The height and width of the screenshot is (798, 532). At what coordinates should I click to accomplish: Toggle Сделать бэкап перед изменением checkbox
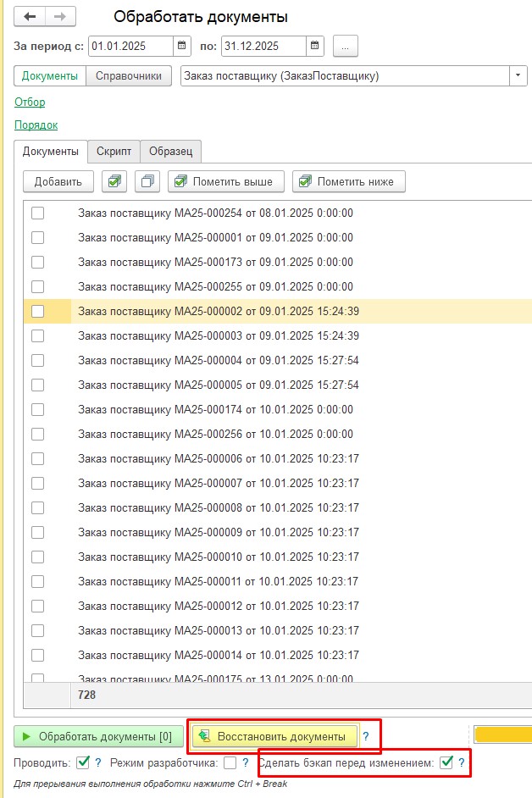pyautogui.click(x=446, y=762)
